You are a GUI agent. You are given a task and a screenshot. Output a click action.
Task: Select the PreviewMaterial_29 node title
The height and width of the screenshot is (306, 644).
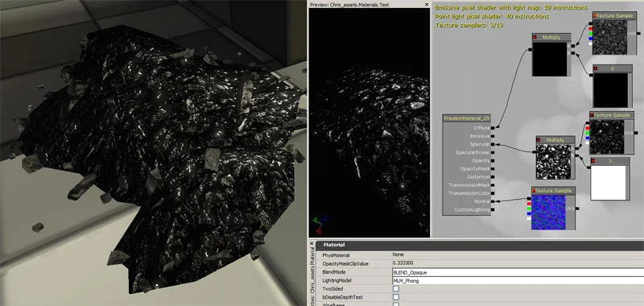[467, 118]
